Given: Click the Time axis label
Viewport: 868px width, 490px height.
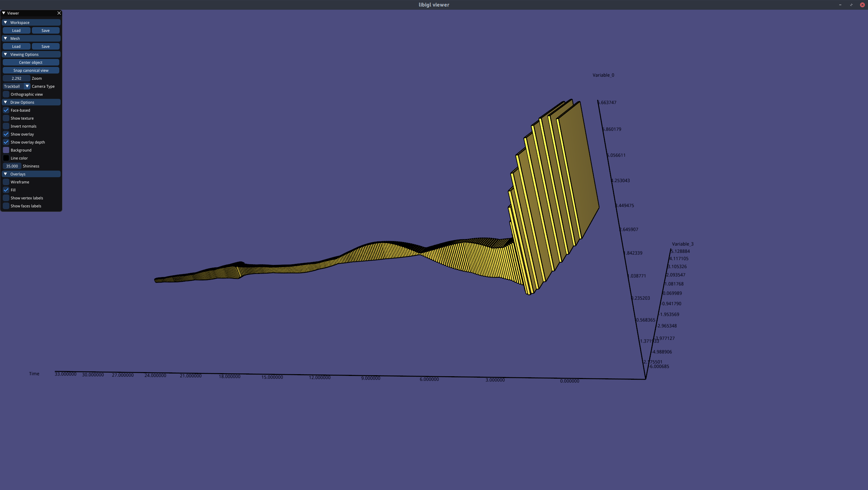Looking at the screenshot, I should coord(34,374).
